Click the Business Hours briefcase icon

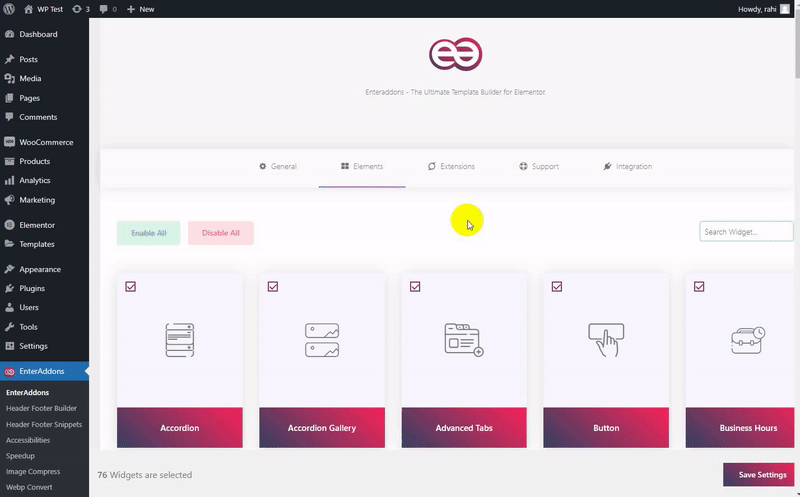tap(747, 340)
